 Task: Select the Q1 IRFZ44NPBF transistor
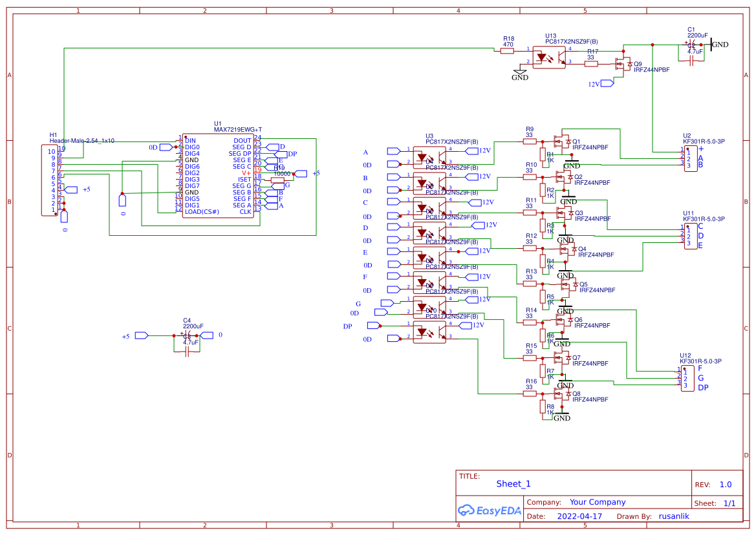pyautogui.click(x=562, y=141)
